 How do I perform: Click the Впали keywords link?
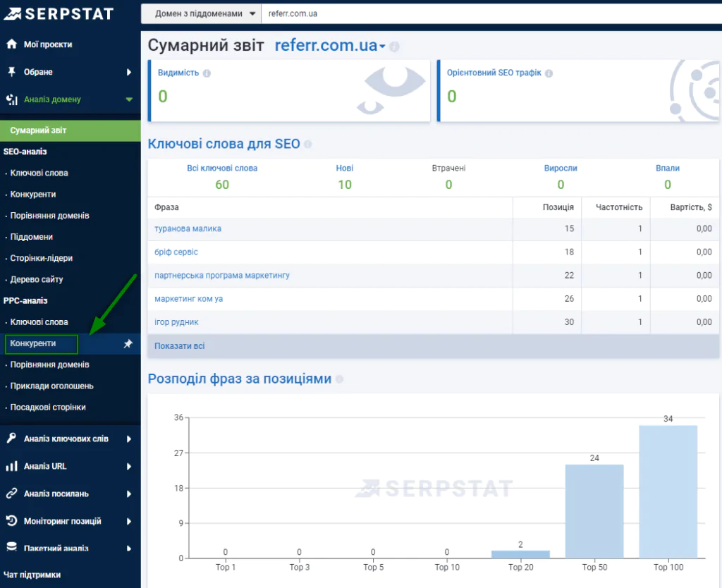(668, 168)
